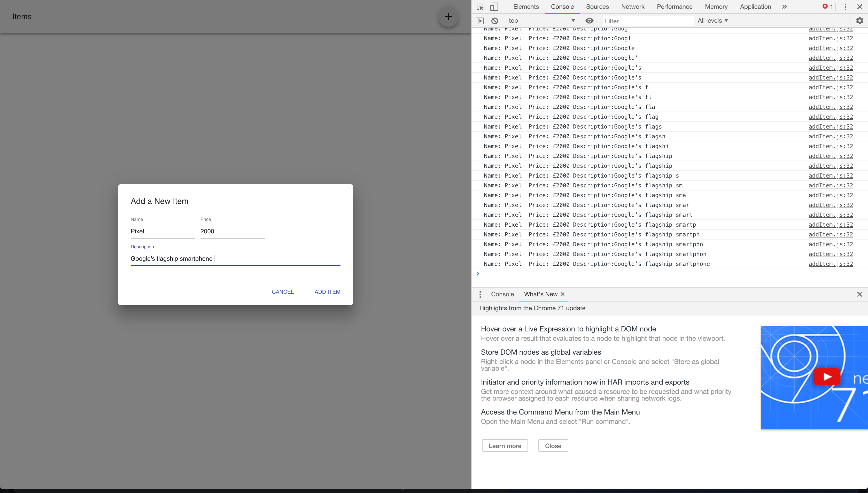Image resolution: width=868 pixels, height=493 pixels.
Task: Open drawer three-dot menu beside Console
Action: click(480, 294)
